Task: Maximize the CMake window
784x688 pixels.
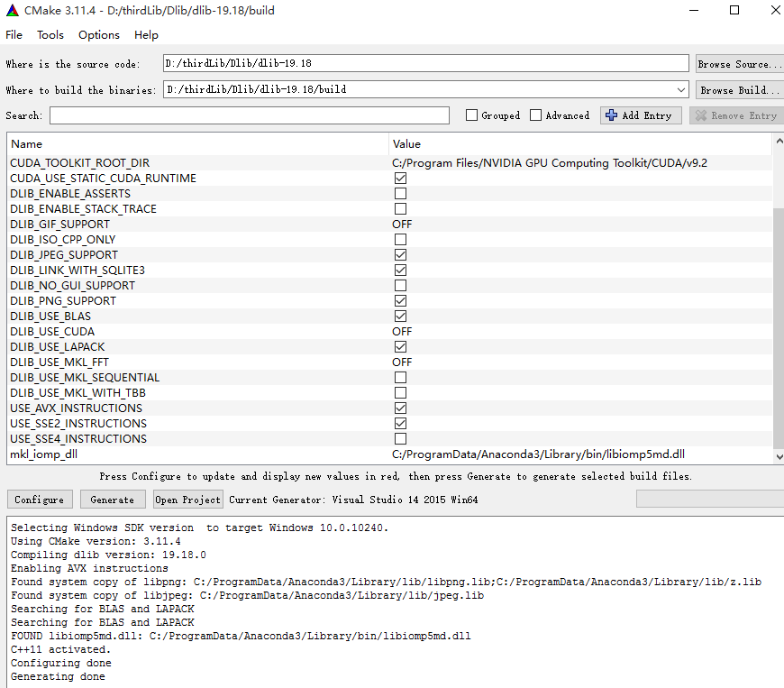Action: [x=734, y=11]
